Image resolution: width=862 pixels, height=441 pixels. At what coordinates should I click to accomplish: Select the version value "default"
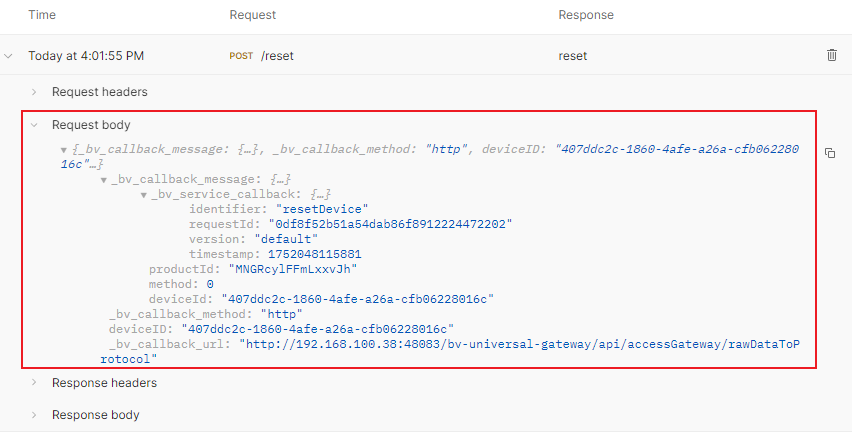click(x=286, y=239)
